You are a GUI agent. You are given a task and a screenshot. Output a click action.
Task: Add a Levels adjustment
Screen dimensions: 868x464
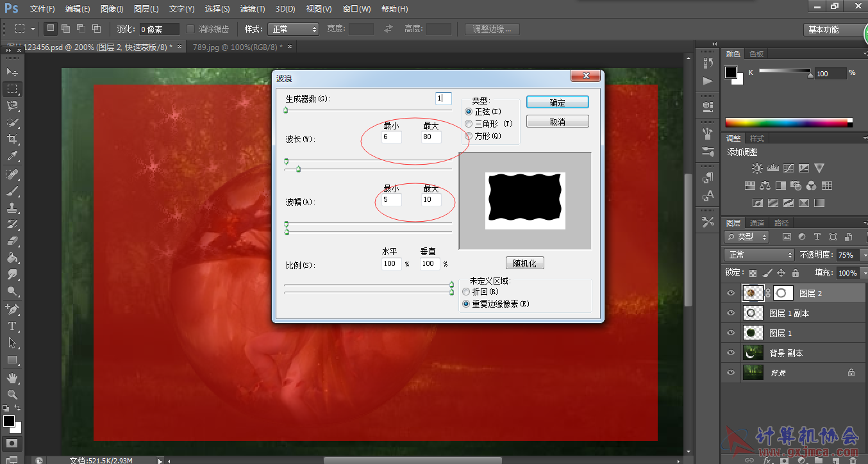[x=772, y=169]
